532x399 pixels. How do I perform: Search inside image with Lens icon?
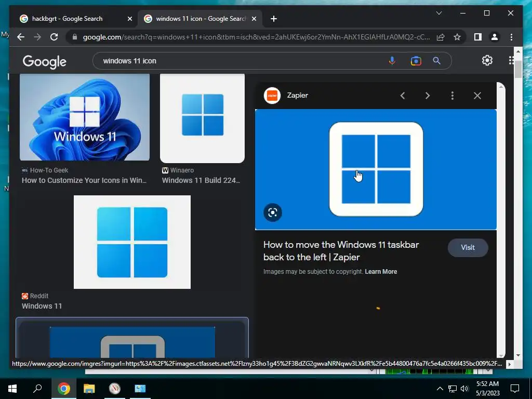click(273, 212)
